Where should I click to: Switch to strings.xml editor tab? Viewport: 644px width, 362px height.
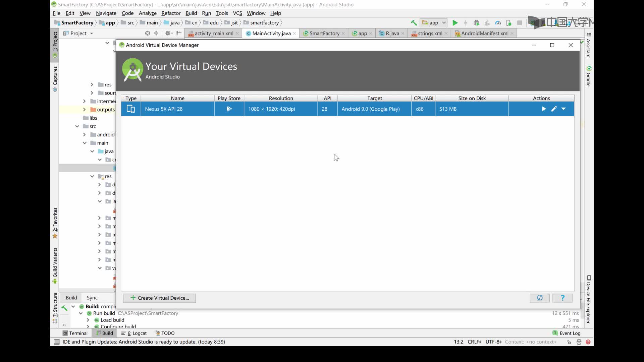coord(430,34)
